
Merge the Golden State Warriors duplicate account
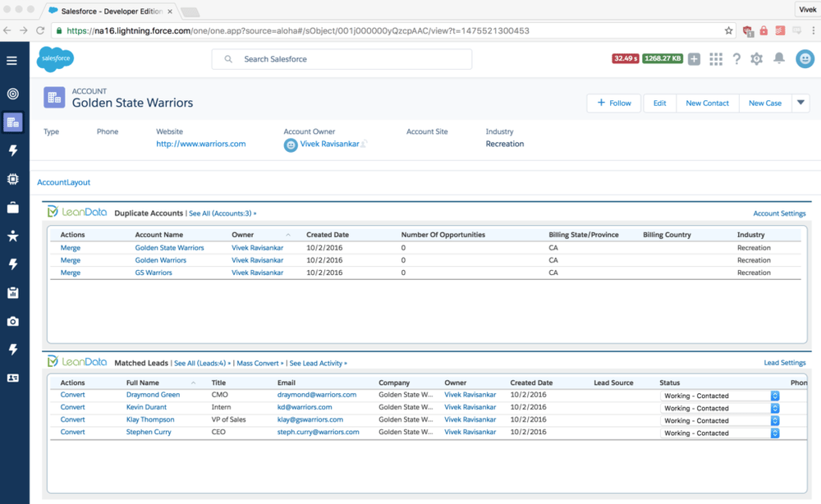tap(70, 248)
